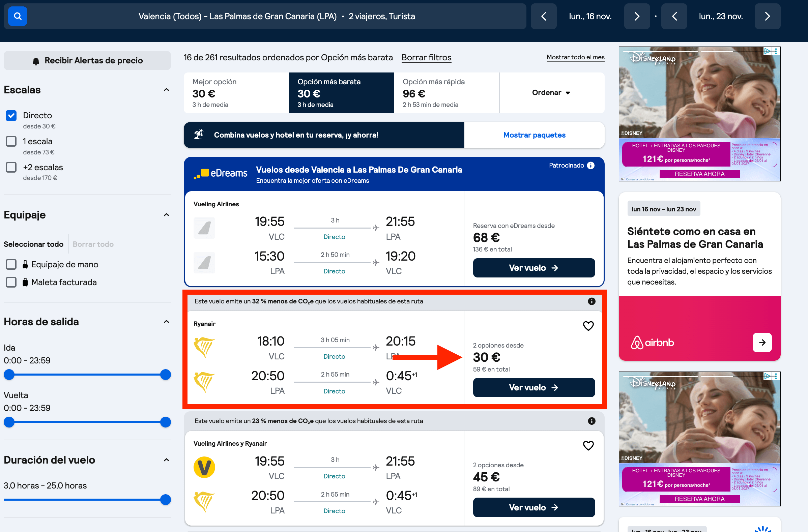The height and width of the screenshot is (532, 808).
Task: Click Ryanair logo on 45 € return flight
Action: click(x=204, y=502)
